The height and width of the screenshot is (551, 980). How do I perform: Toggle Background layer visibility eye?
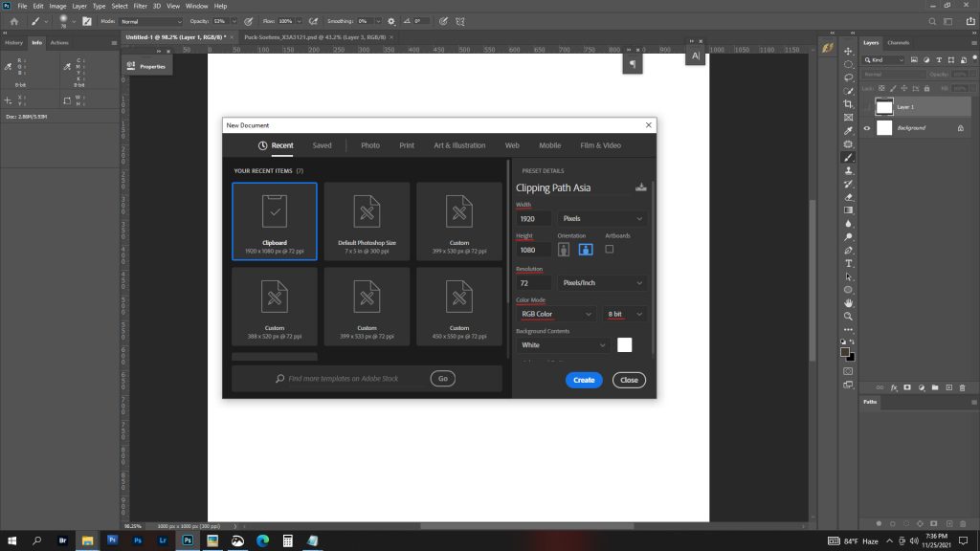pos(867,128)
